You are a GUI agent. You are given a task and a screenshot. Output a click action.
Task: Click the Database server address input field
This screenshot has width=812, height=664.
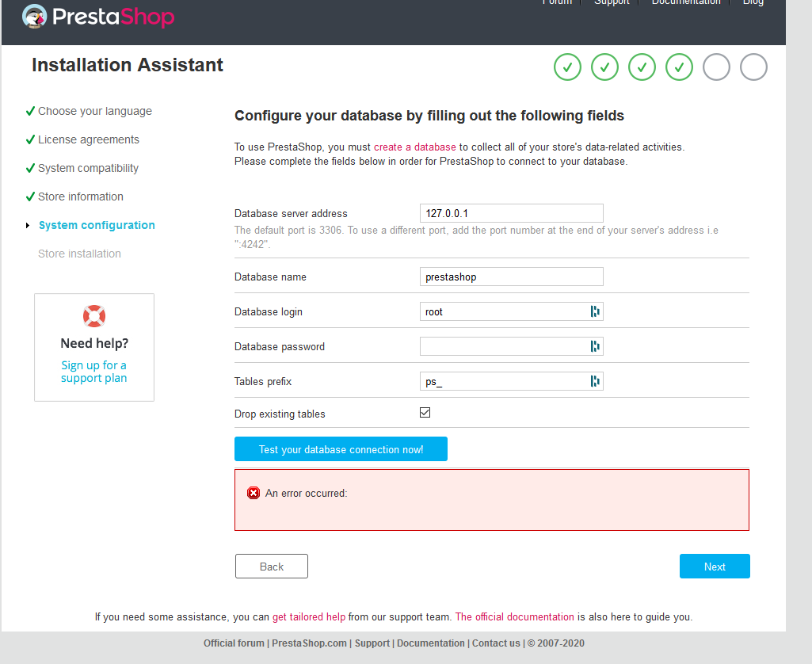[511, 213]
